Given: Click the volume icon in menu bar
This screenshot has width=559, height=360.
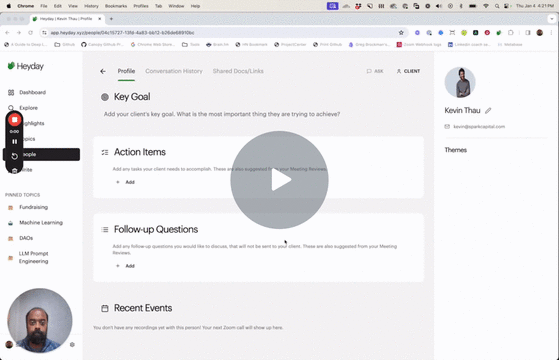Looking at the screenshot, I should coord(439,6).
